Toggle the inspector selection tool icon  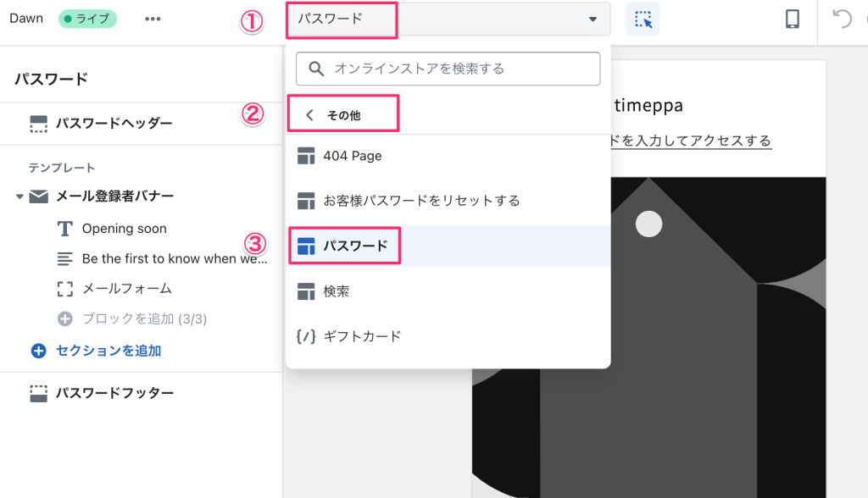coord(643,19)
